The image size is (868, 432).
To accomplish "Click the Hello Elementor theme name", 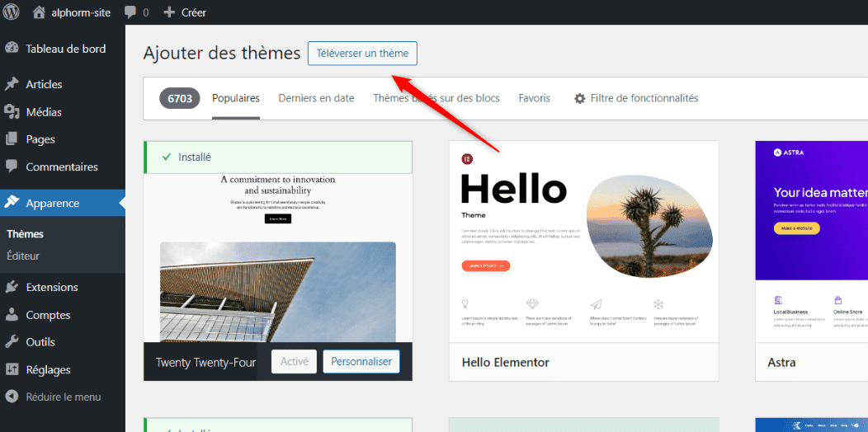I will pyautogui.click(x=506, y=363).
